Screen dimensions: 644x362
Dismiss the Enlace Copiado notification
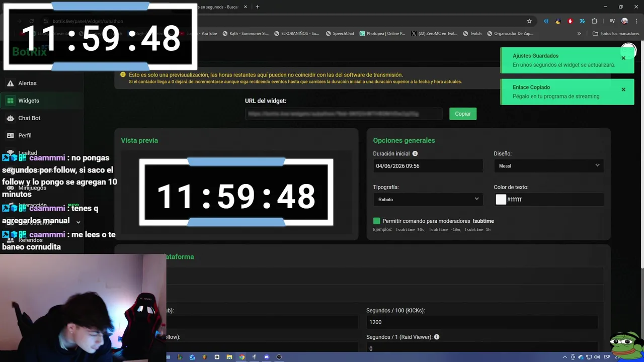point(623,89)
